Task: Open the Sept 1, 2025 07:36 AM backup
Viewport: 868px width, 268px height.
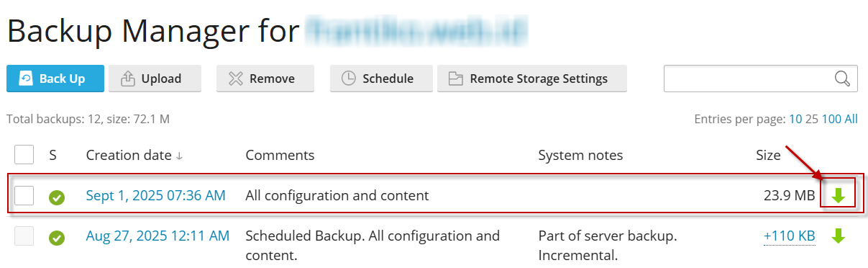Action: pos(155,195)
